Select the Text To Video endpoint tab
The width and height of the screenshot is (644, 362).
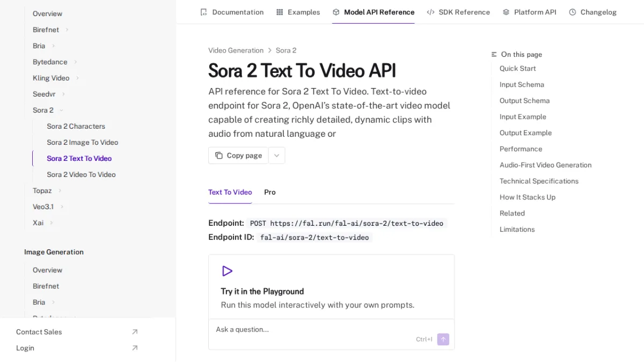pyautogui.click(x=230, y=192)
